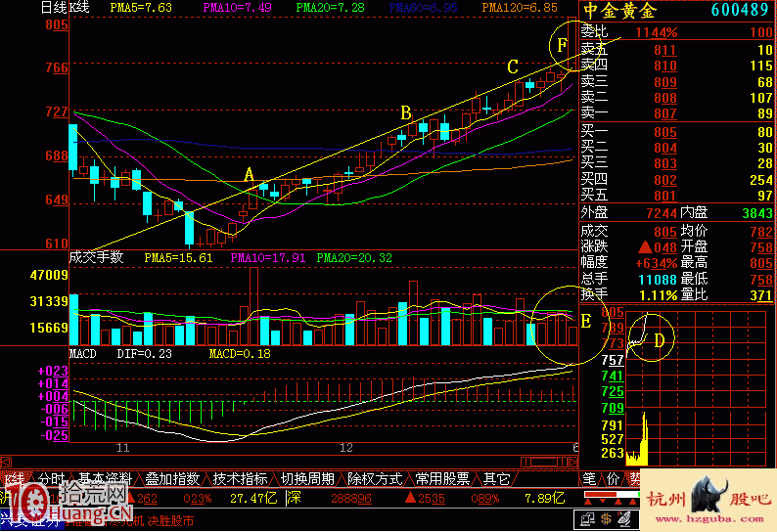
Task: Click the 卖五 price 811
Action: (x=665, y=50)
